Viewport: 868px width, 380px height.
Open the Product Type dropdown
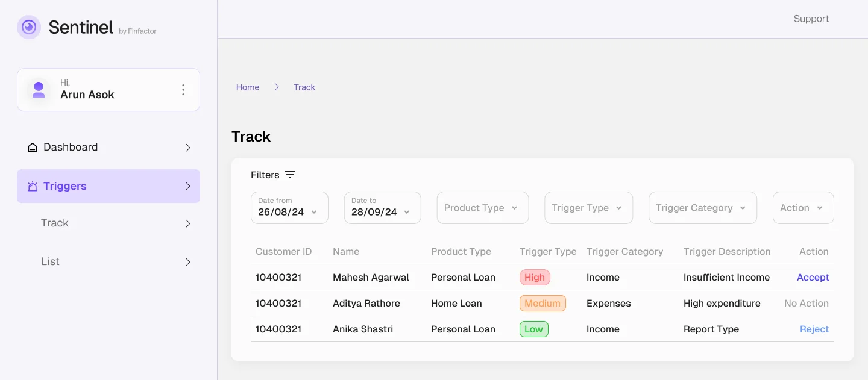tap(482, 208)
